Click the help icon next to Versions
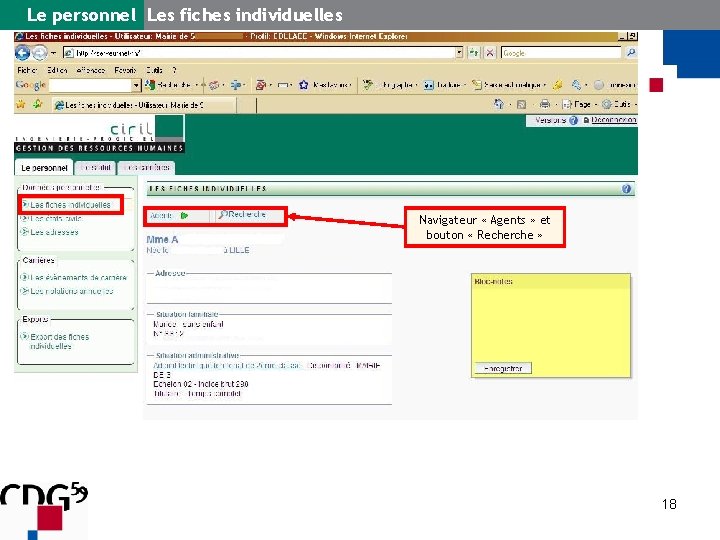720x540 pixels. point(573,120)
